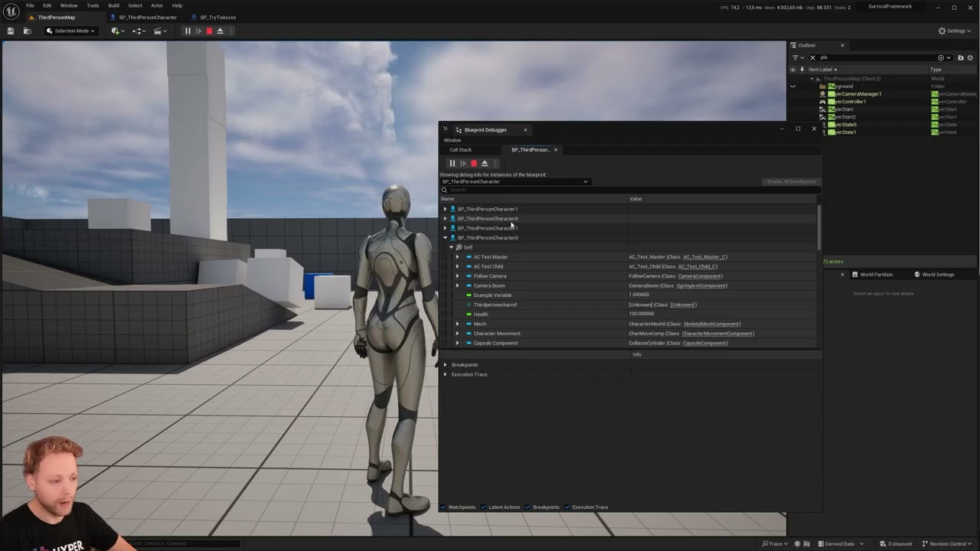Open the Call Stack tab

coord(460,150)
